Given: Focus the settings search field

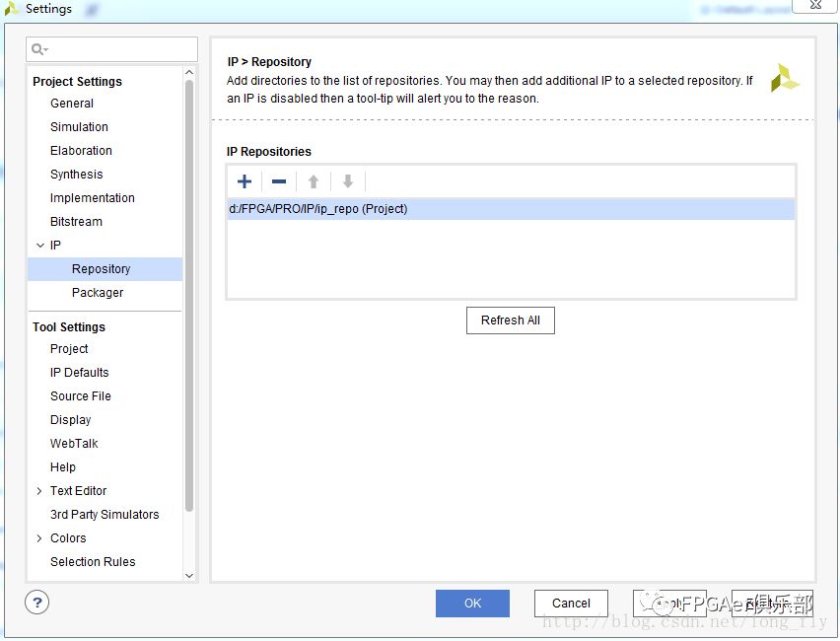Looking at the screenshot, I should click(x=112, y=50).
